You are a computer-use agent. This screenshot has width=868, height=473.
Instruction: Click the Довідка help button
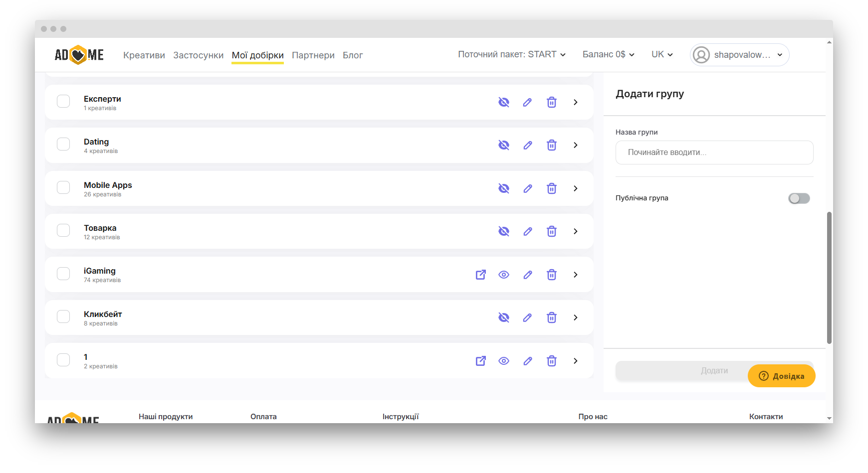coord(781,376)
